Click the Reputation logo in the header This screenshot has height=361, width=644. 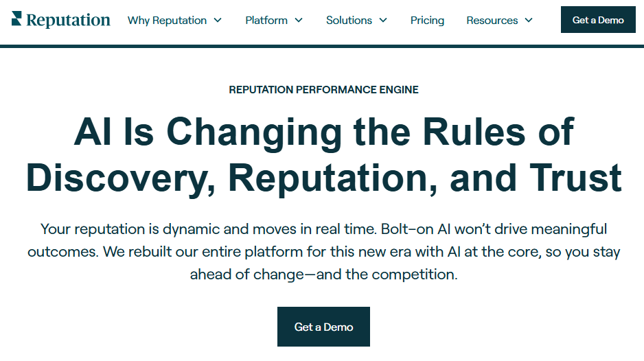click(61, 19)
